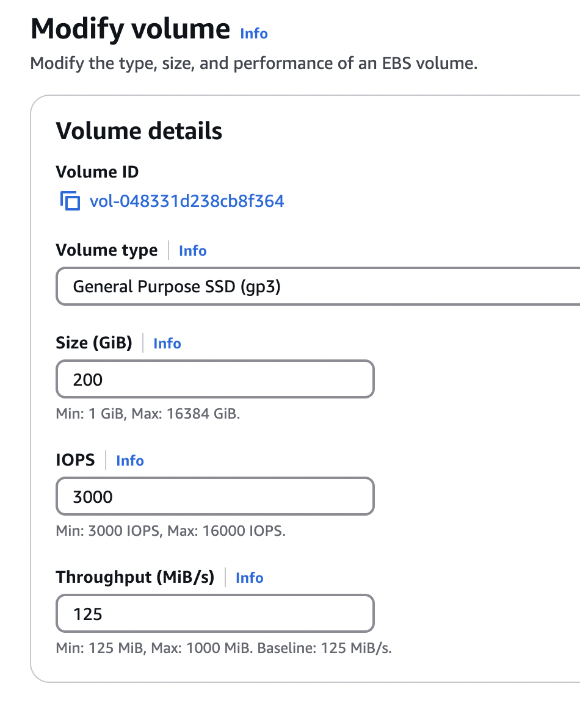Click the Volume ID field label
Viewport: 580px width, 728px height.
pos(97,172)
